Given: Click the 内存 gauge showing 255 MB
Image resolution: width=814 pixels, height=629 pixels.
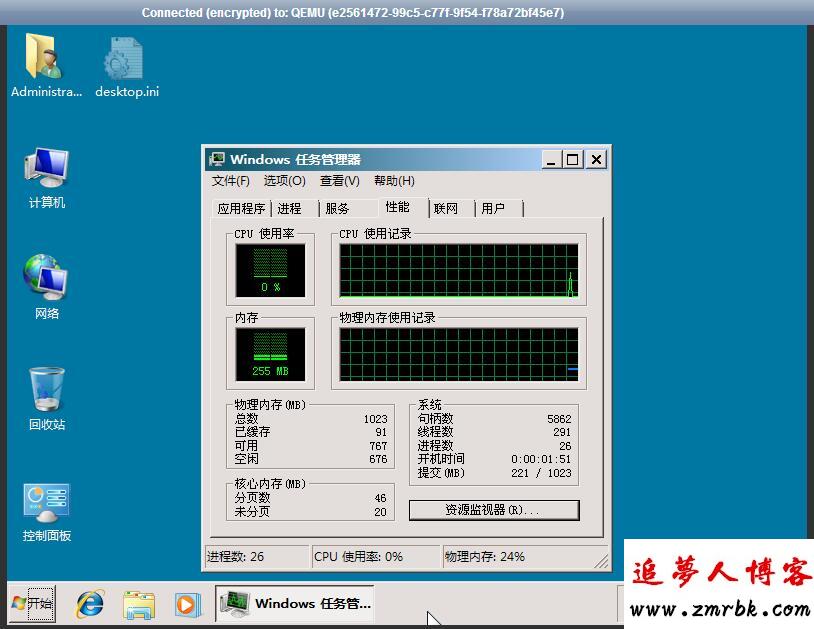Looking at the screenshot, I should (270, 355).
